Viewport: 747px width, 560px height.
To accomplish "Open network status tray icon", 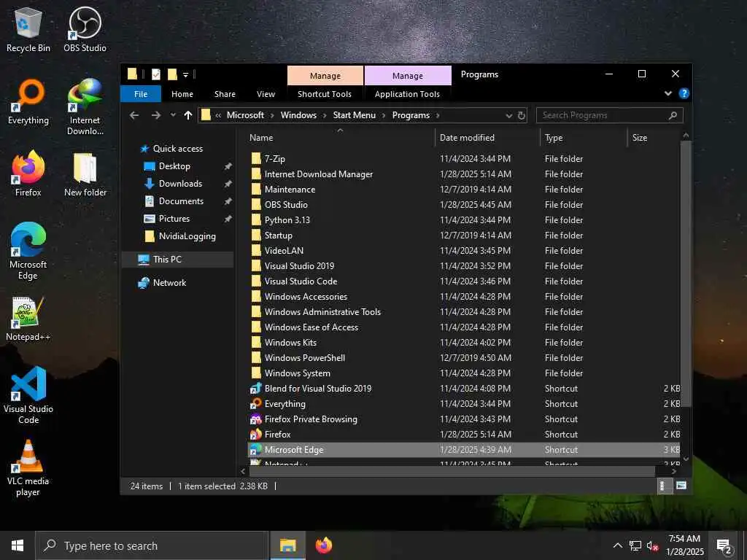I will pyautogui.click(x=635, y=545).
